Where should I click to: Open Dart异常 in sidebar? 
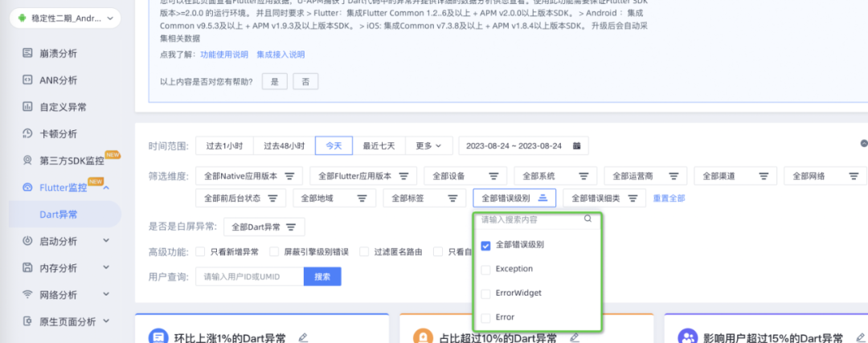(x=65, y=214)
